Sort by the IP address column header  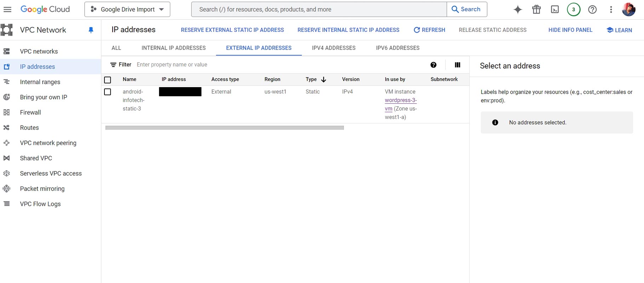point(174,79)
